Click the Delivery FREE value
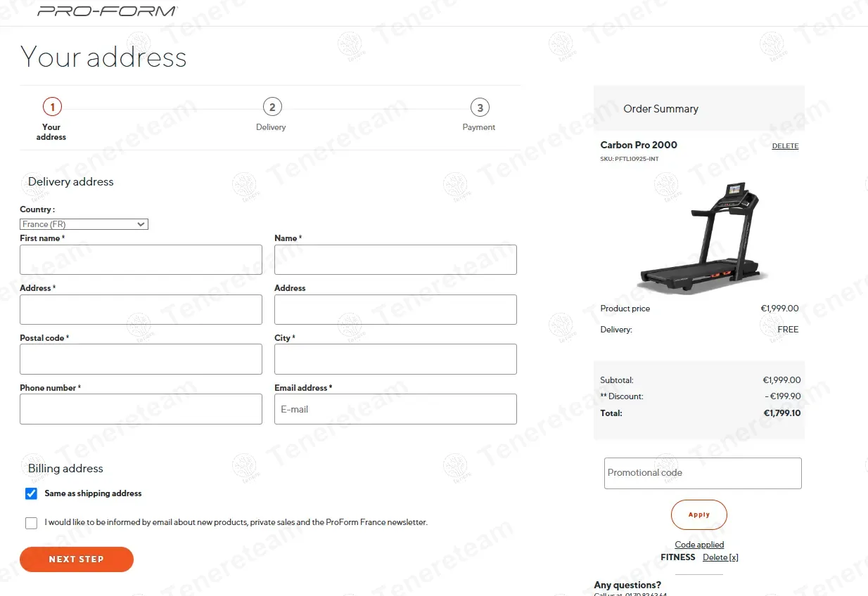This screenshot has width=868, height=596. [788, 330]
